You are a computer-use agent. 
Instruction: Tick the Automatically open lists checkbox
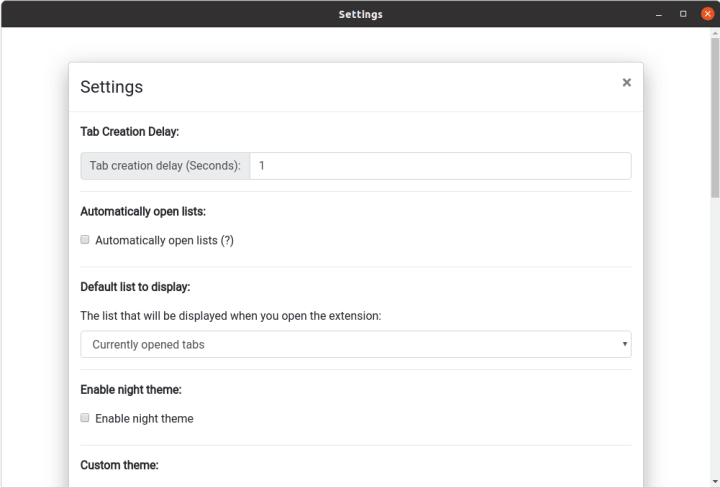85,240
